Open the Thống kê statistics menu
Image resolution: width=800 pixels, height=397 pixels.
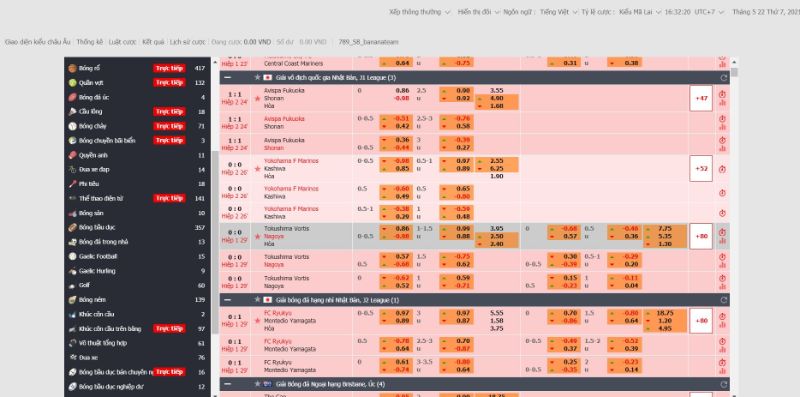(90, 42)
